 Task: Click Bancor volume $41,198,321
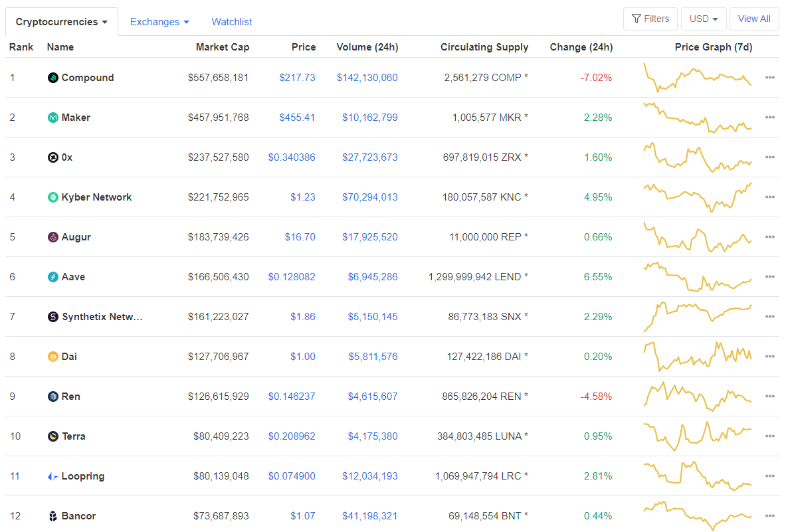[x=370, y=516]
